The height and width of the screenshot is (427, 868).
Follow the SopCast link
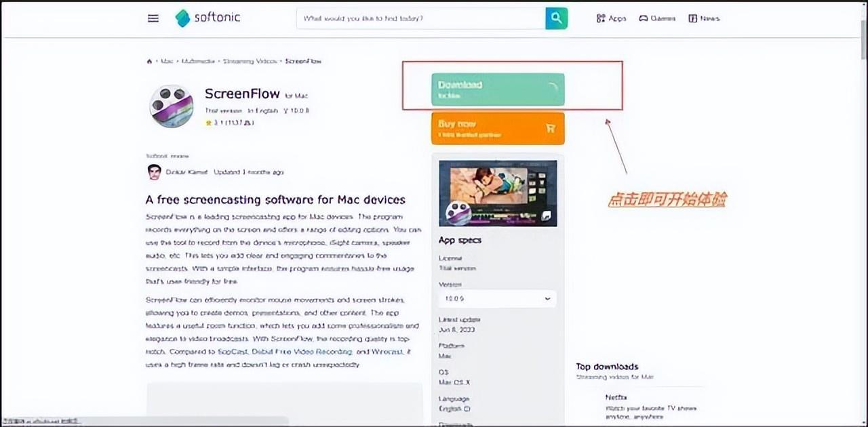(234, 352)
